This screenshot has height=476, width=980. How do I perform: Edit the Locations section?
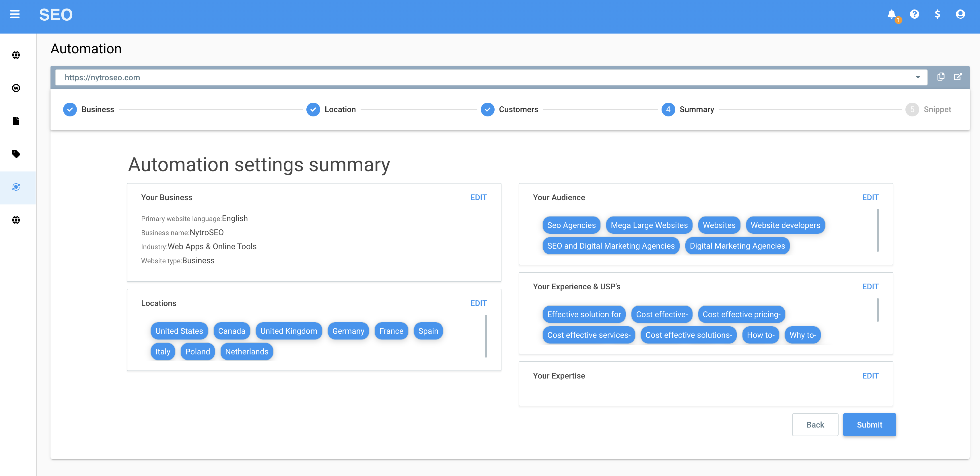point(479,303)
